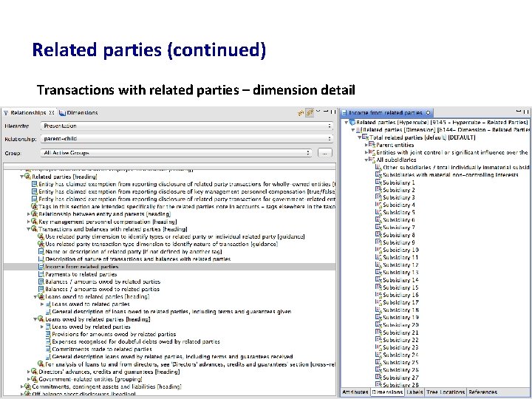Click the icon next to Expenses recognised for doubtful debts
The width and height of the screenshot is (532, 399).
tap(48, 341)
